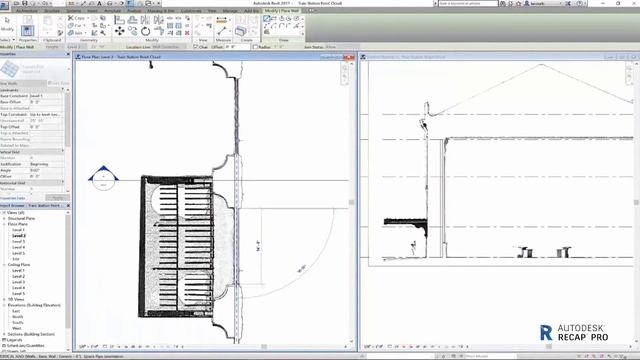Open the Location Line dropdown

tap(168, 47)
